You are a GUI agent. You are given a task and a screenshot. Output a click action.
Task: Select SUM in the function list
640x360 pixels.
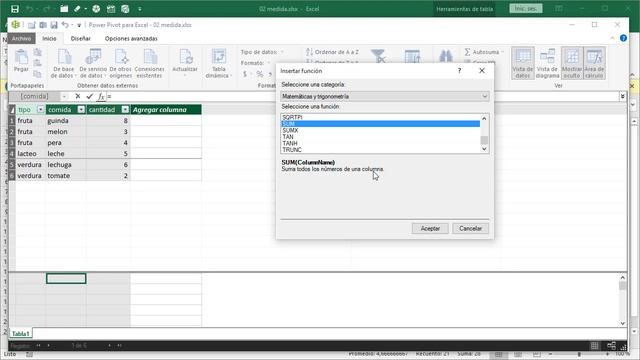380,124
